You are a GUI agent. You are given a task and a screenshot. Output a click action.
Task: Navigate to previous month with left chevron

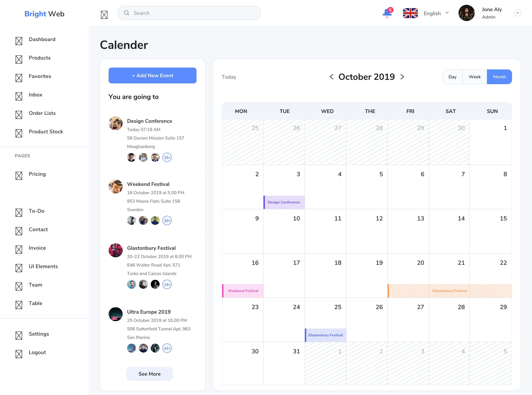(x=331, y=77)
